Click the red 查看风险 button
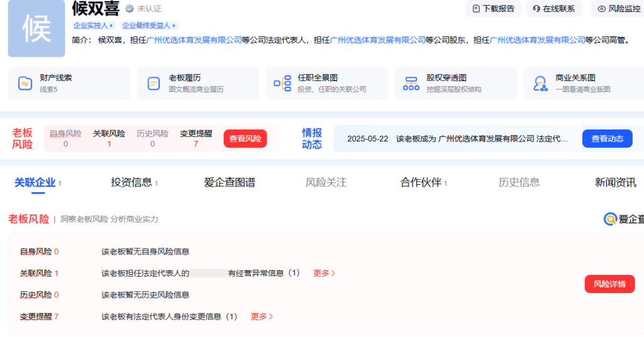Screen dimensions: 644x337 245,139
